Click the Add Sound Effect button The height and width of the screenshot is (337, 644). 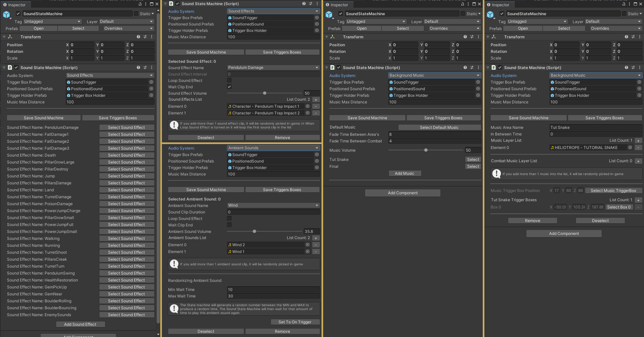click(80, 324)
